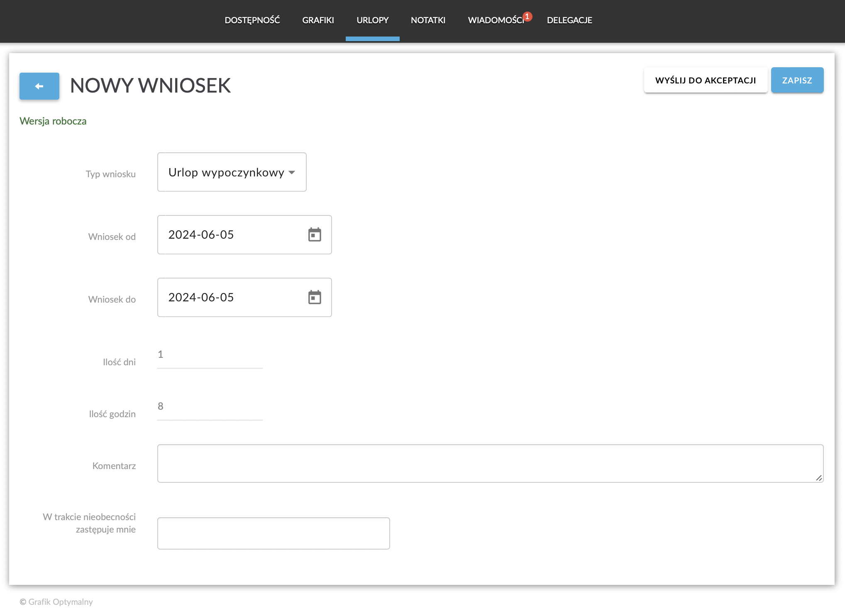The height and width of the screenshot is (616, 845).
Task: Switch to the Delegacje tab
Action: click(569, 20)
